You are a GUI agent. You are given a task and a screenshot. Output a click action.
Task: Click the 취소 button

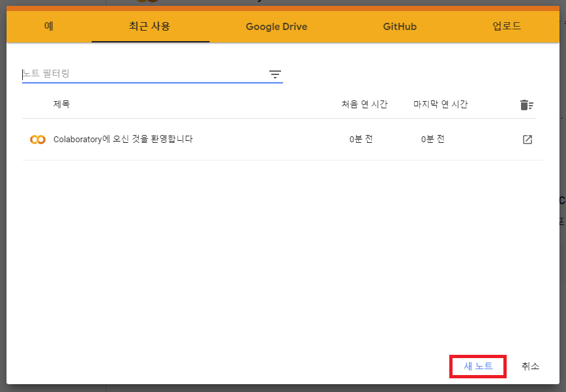click(530, 367)
